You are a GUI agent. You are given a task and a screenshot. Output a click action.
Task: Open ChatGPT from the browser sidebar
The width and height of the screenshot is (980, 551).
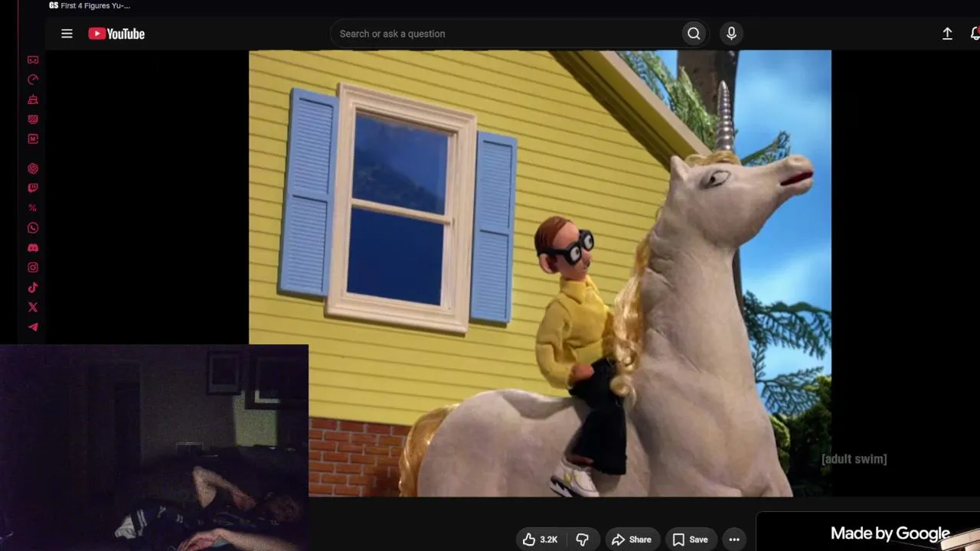pos(33,168)
